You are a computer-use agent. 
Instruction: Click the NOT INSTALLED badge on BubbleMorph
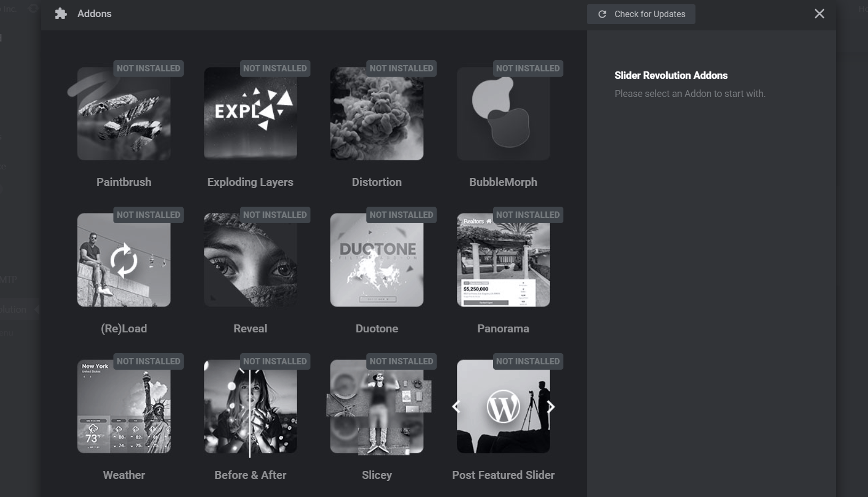coord(528,68)
